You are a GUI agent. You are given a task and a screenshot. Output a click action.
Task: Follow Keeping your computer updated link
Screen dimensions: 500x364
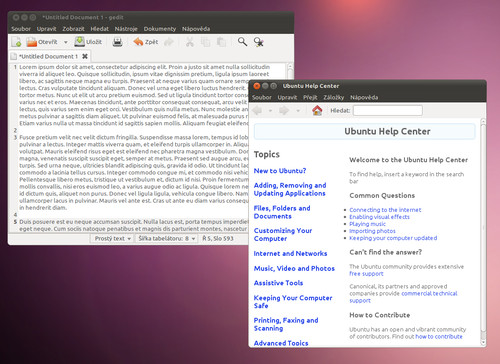click(393, 238)
